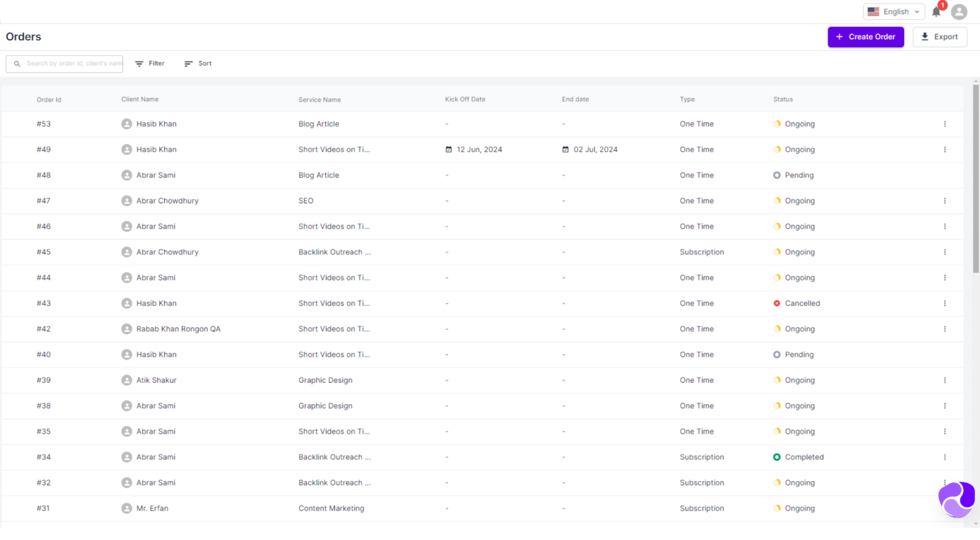Click the notification bell icon
The width and height of the screenshot is (980, 540).
point(936,12)
